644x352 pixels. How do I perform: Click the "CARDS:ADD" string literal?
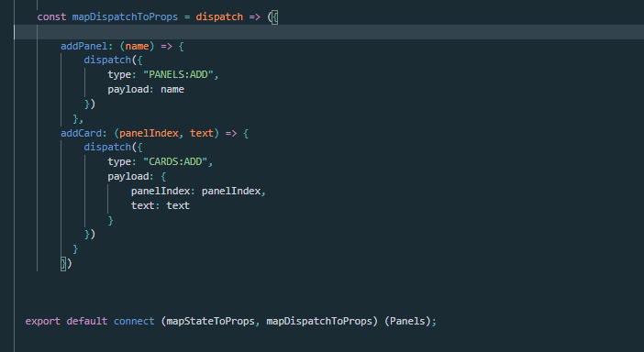click(x=175, y=161)
